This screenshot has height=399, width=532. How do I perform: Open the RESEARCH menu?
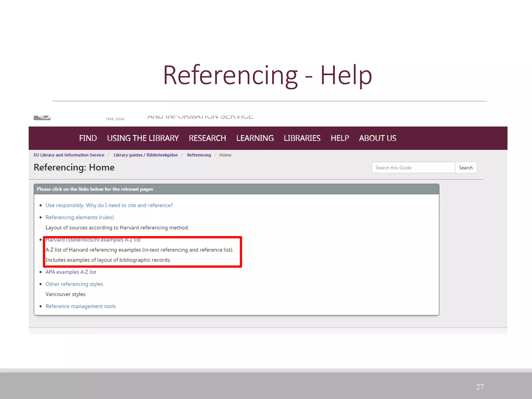207,138
